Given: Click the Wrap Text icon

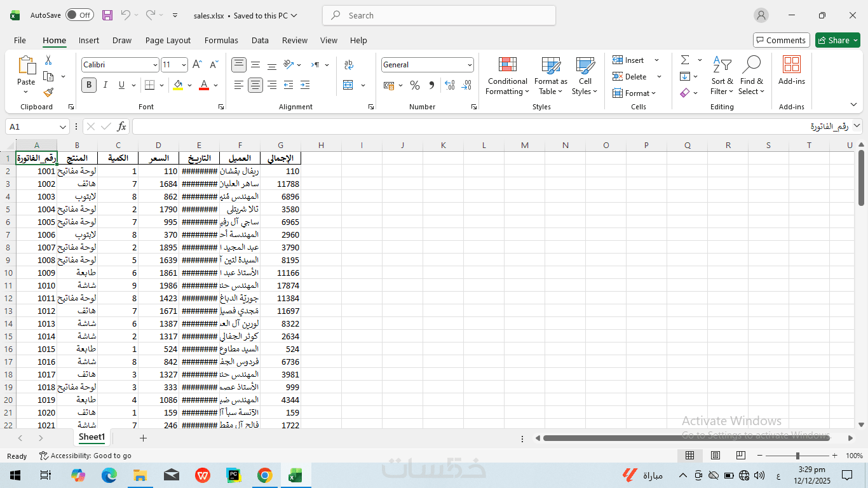Looking at the screenshot, I should (x=348, y=65).
